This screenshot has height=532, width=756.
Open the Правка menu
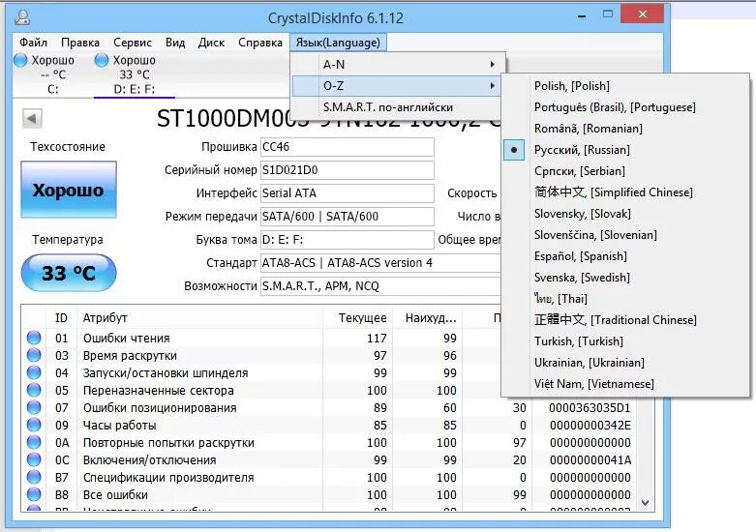coord(80,43)
